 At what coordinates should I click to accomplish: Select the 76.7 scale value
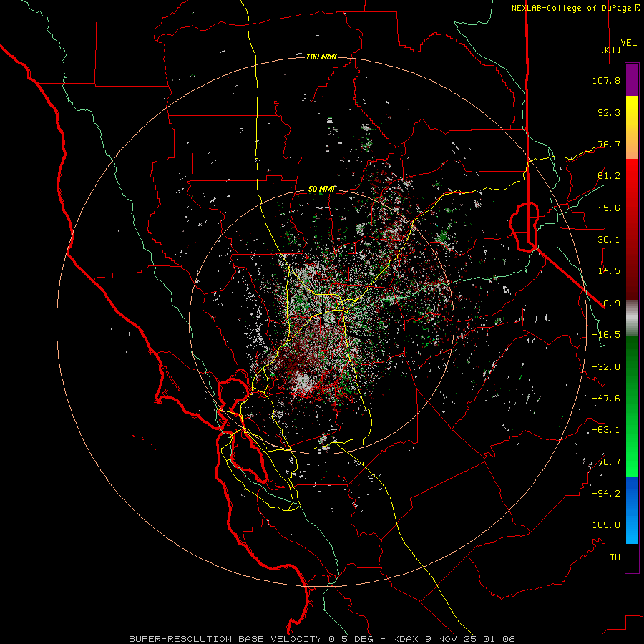[609, 144]
